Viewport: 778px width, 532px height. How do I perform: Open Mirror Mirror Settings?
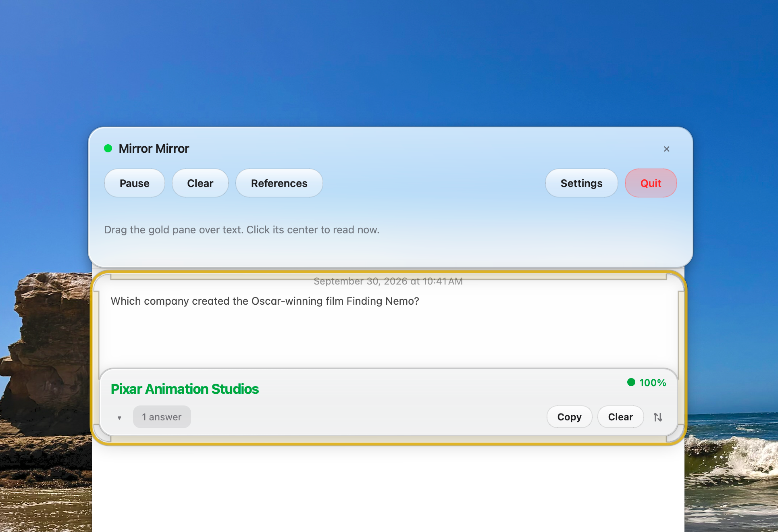point(581,183)
